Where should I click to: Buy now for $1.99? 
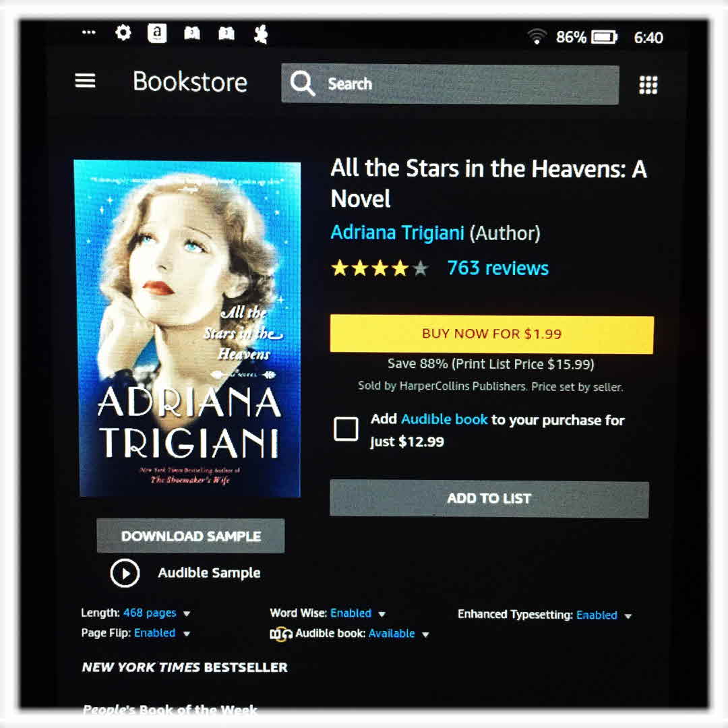point(491,334)
